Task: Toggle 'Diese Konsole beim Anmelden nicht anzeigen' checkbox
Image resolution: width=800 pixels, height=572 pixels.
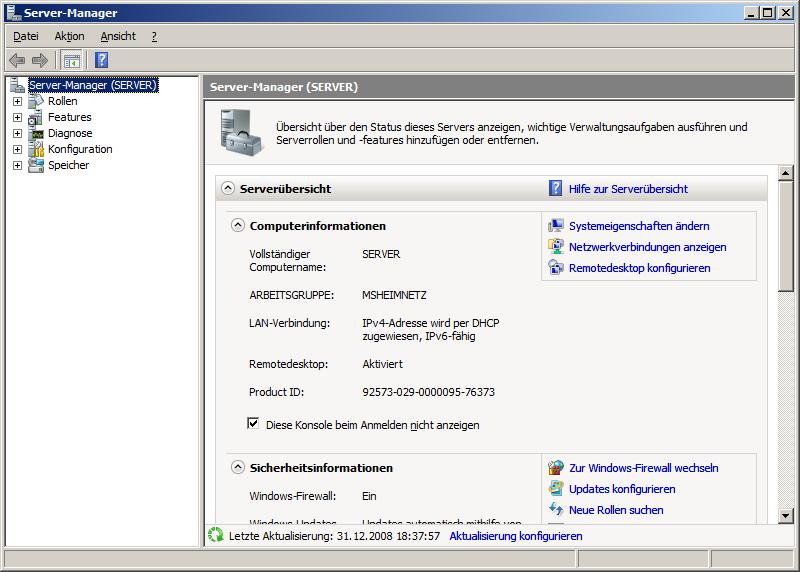Action: (253, 424)
